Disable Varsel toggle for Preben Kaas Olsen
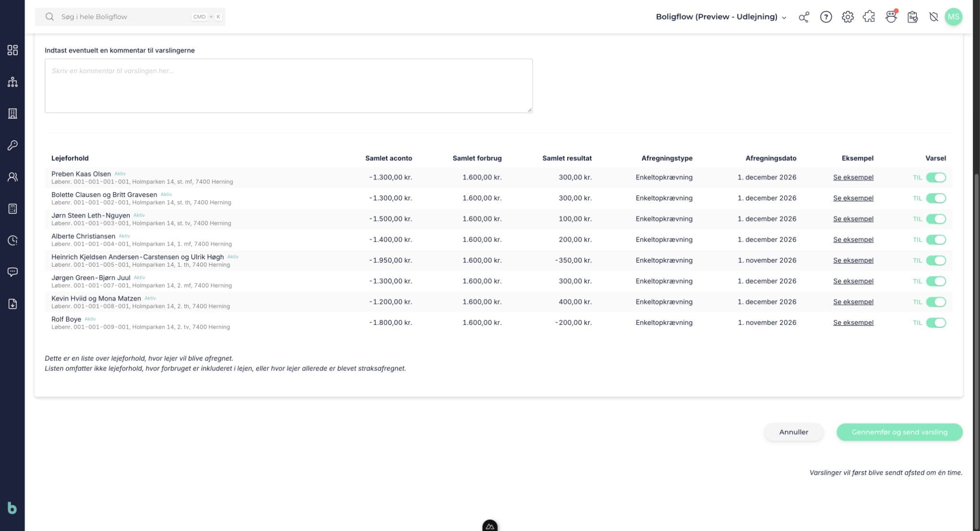This screenshot has width=980, height=531. tap(936, 177)
